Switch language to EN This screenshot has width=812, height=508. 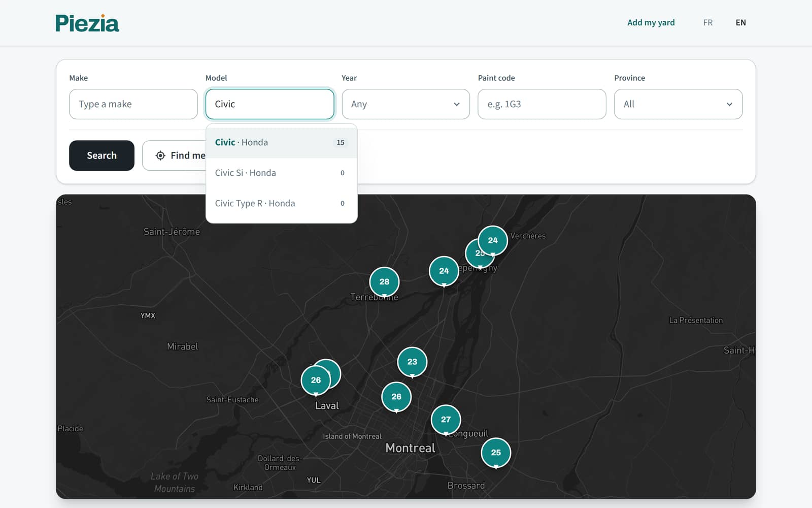coord(740,22)
